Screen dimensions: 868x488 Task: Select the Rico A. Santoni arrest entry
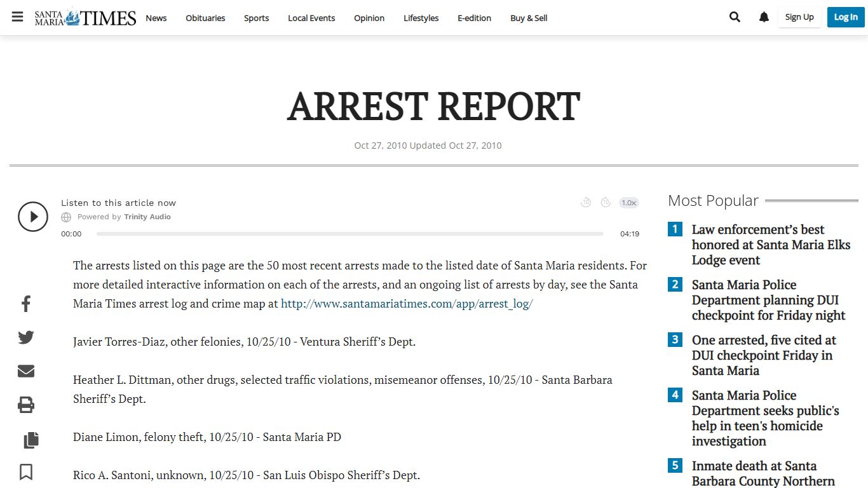pyautogui.click(x=247, y=475)
